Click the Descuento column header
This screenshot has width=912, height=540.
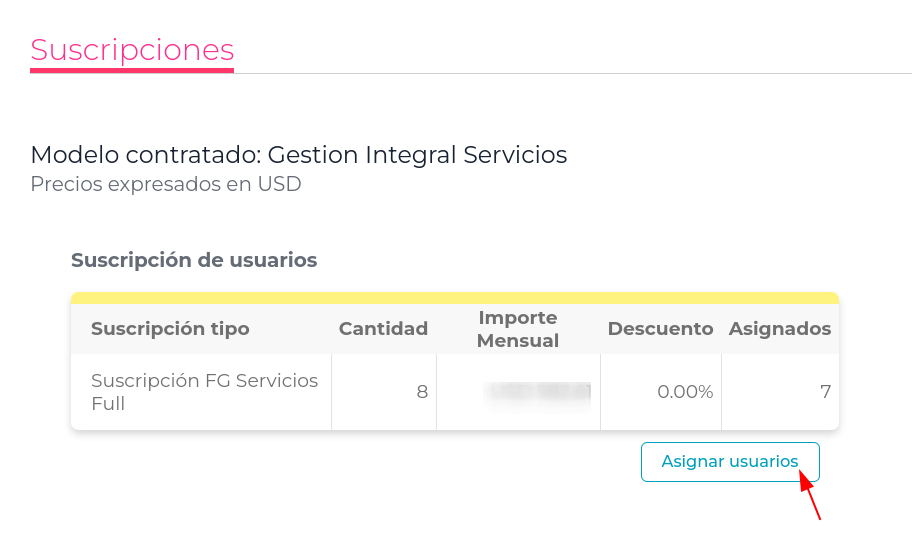(660, 329)
